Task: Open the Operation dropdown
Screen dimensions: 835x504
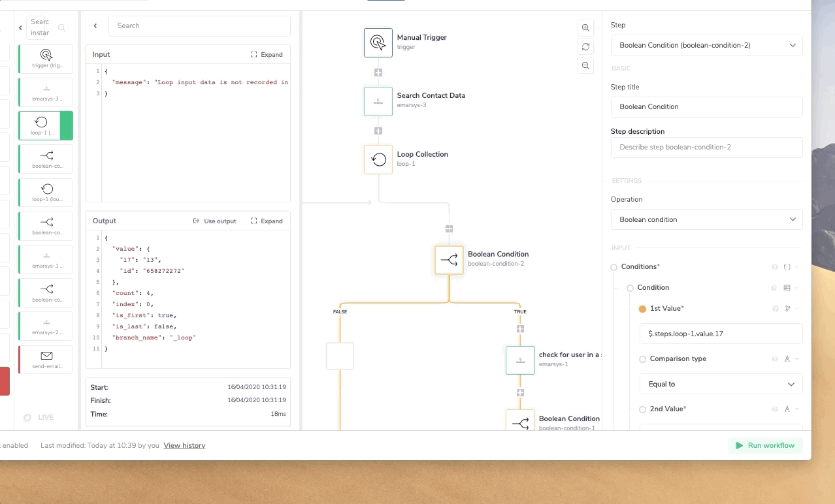Action: [x=706, y=219]
